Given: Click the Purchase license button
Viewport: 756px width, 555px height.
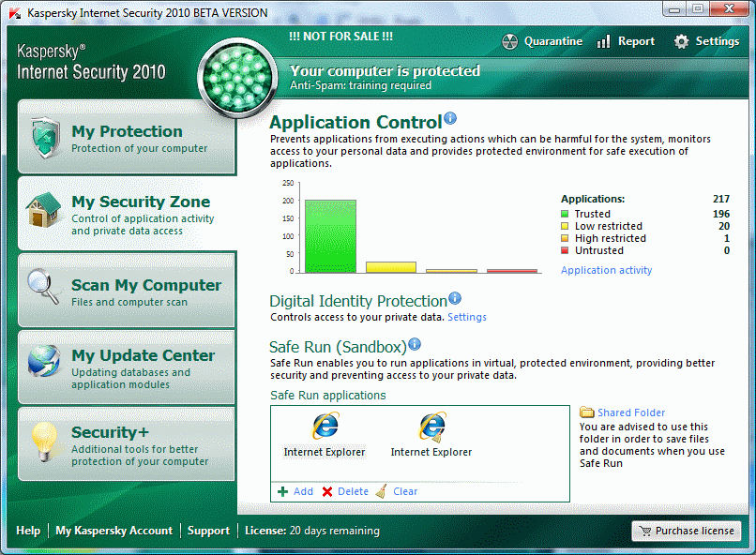Looking at the screenshot, I should tap(686, 531).
